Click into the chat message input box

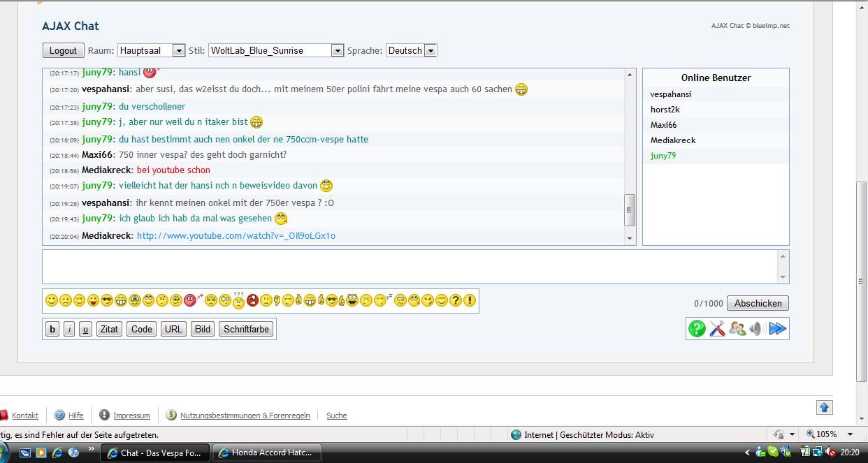tap(411, 267)
